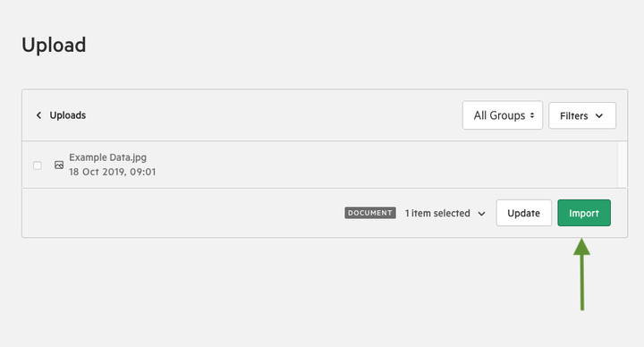The image size is (644, 347).
Task: Click the 18 Oct 2019, 09:01 timestamp
Action: pos(112,172)
